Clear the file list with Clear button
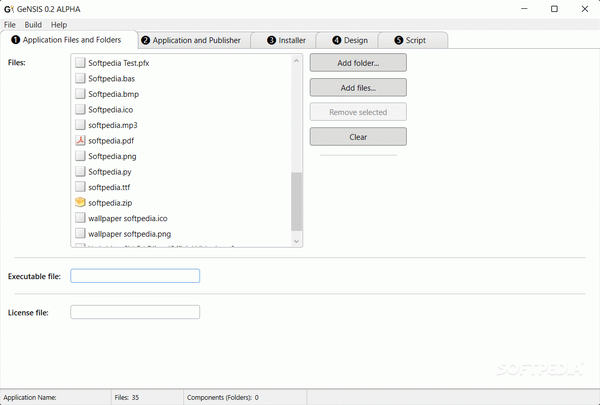 [358, 137]
